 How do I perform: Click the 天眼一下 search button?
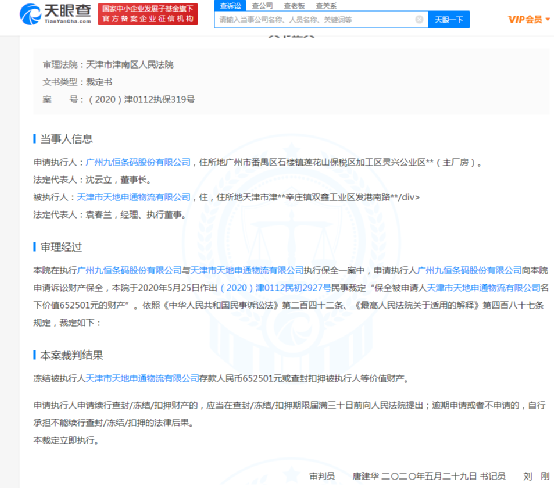pos(449,19)
